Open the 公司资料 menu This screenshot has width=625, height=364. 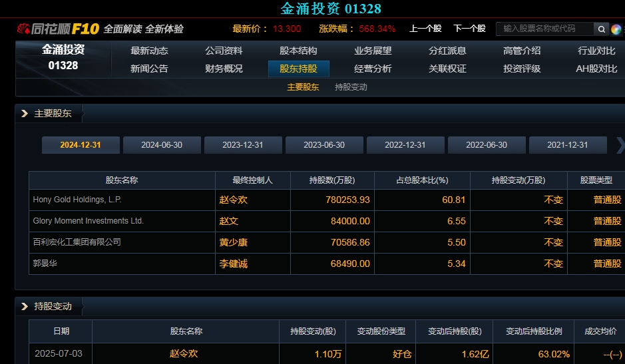[224, 51]
